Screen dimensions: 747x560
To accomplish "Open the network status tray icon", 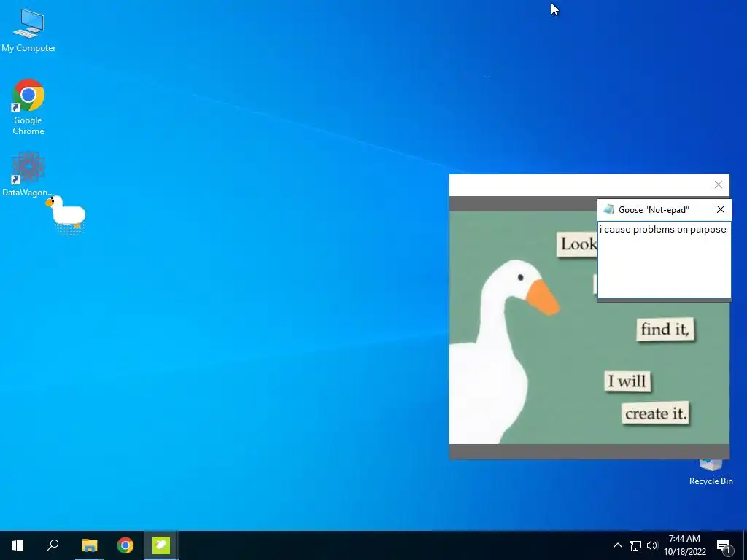I will click(x=635, y=545).
